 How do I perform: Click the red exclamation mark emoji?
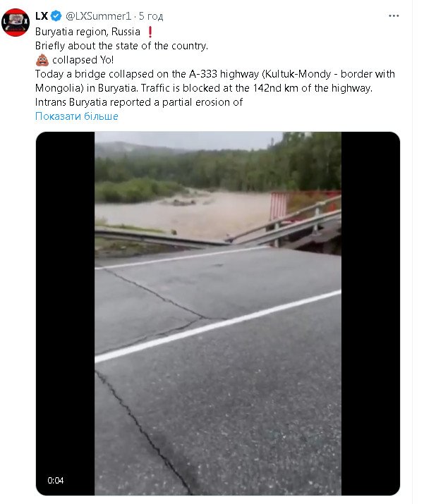150,32
